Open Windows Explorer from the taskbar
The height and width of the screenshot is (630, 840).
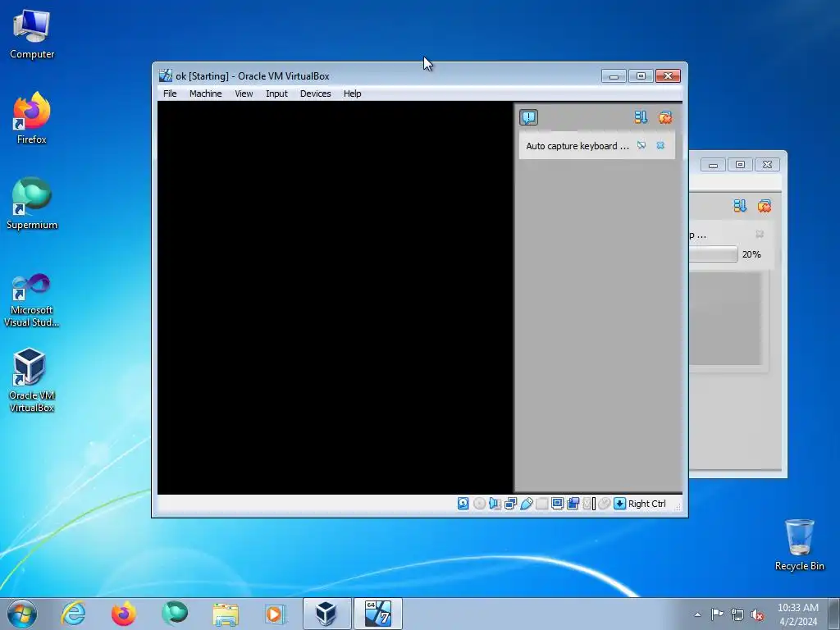(x=226, y=614)
